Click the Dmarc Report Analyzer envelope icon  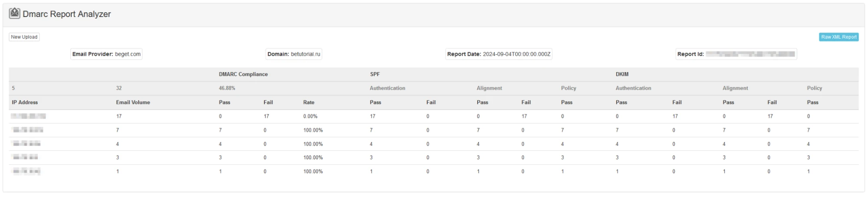pos(14,13)
